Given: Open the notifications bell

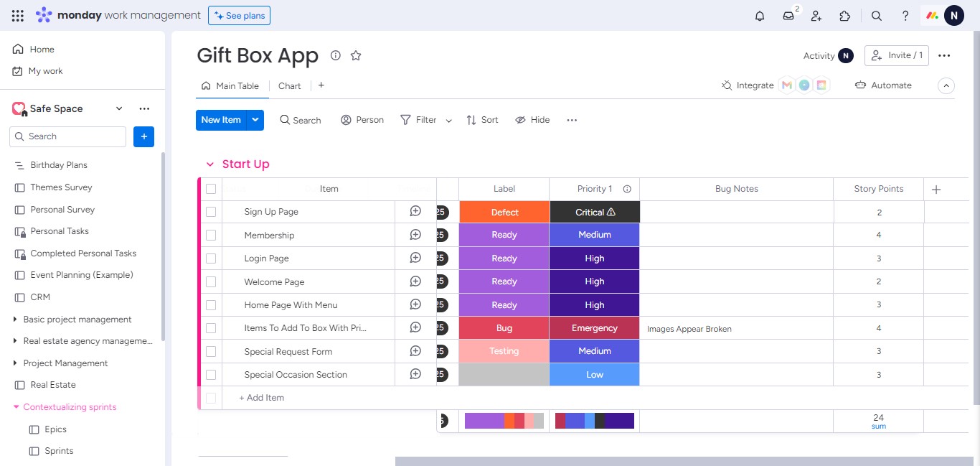Looking at the screenshot, I should (x=760, y=16).
